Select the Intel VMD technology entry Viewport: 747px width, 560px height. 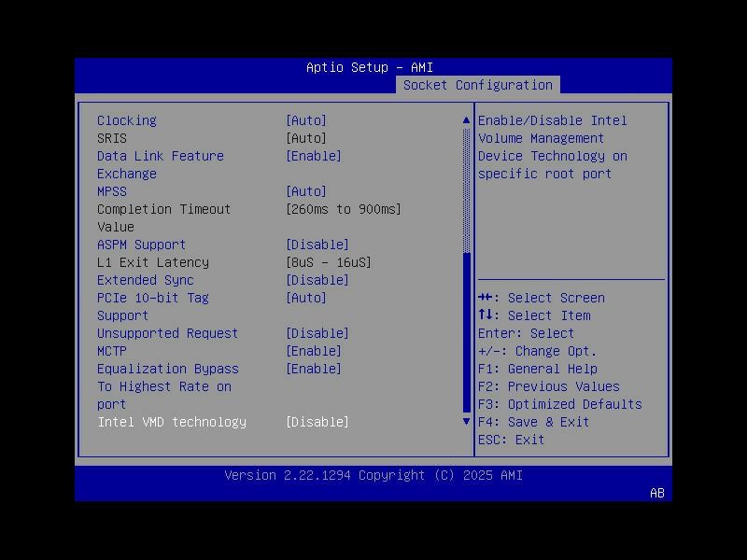click(x=172, y=421)
